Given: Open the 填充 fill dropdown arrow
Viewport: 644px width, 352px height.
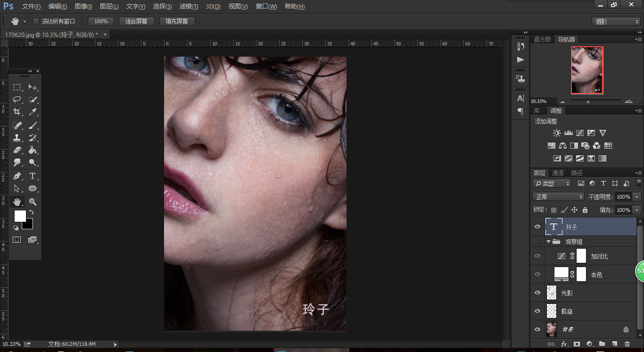Looking at the screenshot, I should [x=637, y=210].
